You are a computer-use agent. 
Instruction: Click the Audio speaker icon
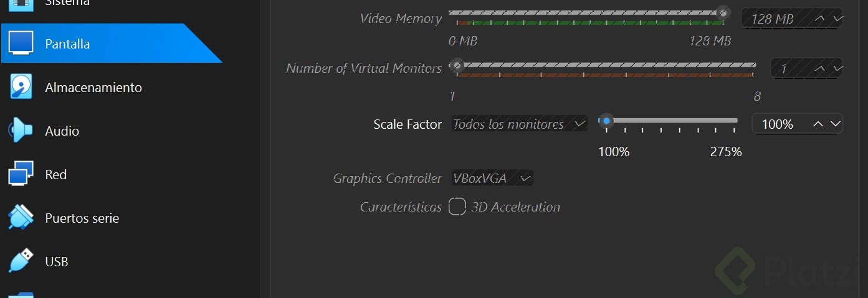pyautogui.click(x=20, y=131)
